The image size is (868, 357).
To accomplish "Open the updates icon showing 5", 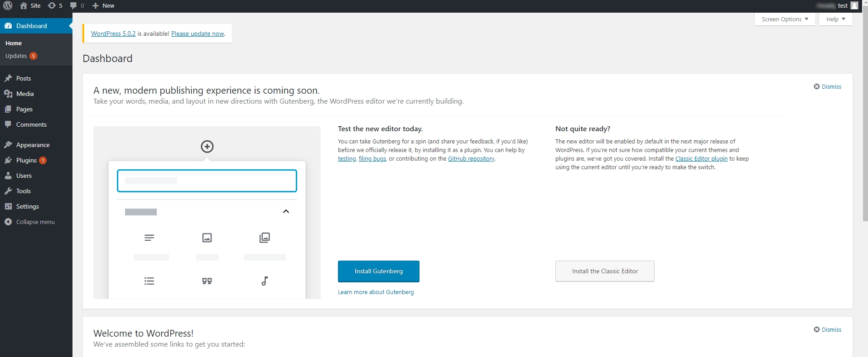I will tap(52, 5).
